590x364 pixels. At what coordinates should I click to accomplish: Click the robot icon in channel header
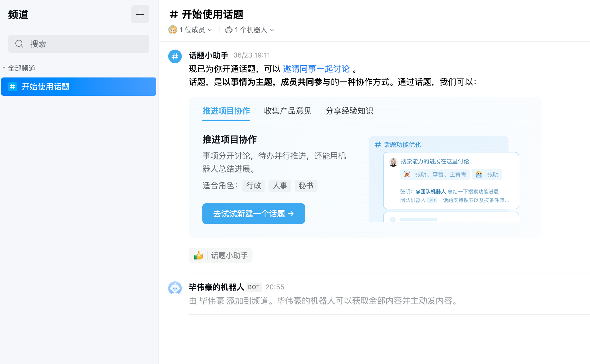coord(229,30)
